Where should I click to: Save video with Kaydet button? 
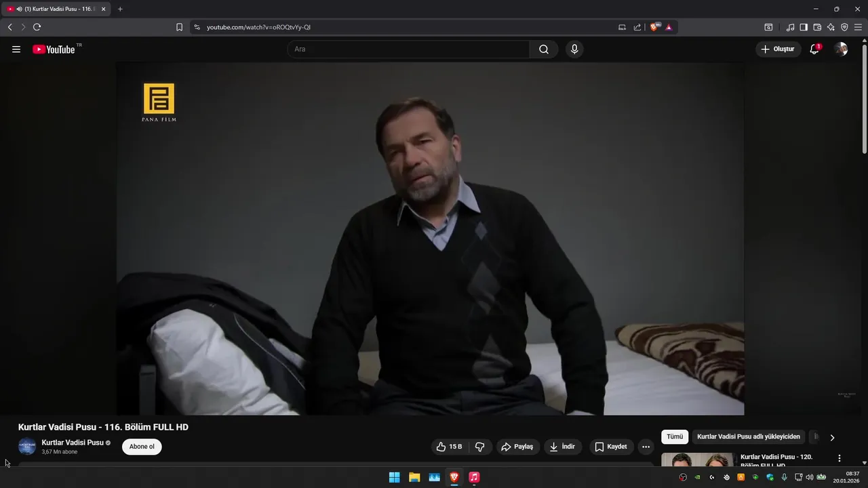tap(611, 447)
